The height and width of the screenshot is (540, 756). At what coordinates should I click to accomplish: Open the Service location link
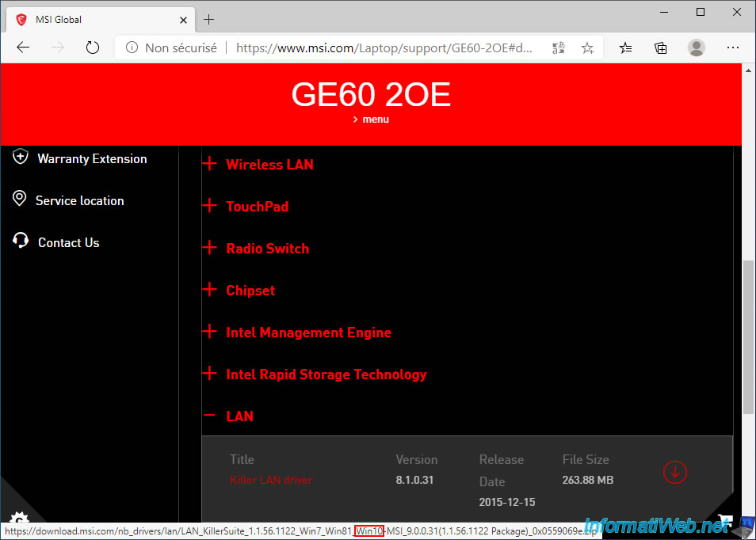(79, 201)
